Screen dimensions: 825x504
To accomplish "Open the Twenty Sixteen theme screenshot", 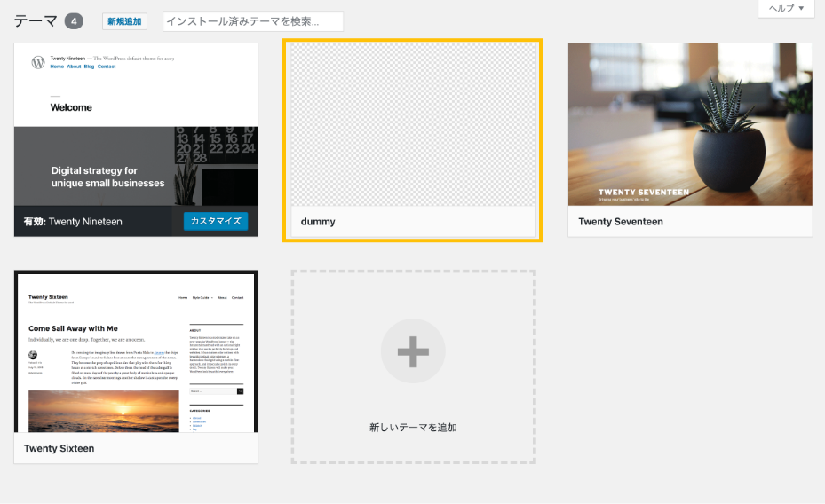I will [x=136, y=351].
